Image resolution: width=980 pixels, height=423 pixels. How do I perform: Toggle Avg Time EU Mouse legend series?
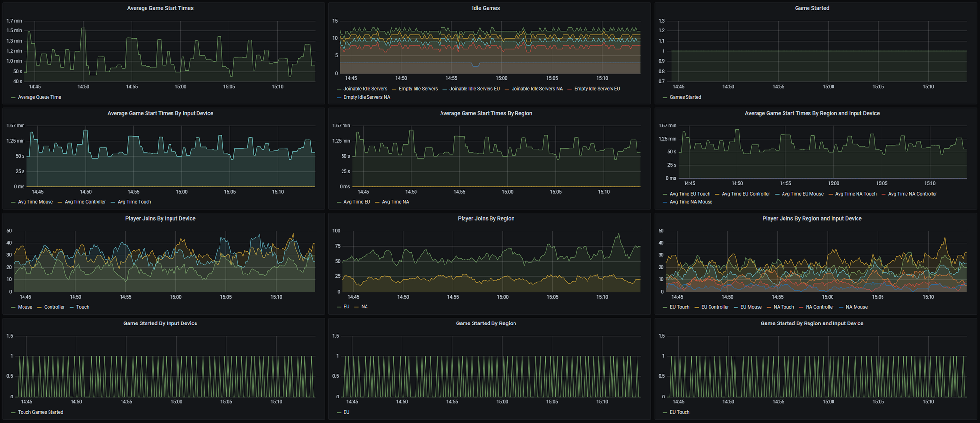coord(803,194)
